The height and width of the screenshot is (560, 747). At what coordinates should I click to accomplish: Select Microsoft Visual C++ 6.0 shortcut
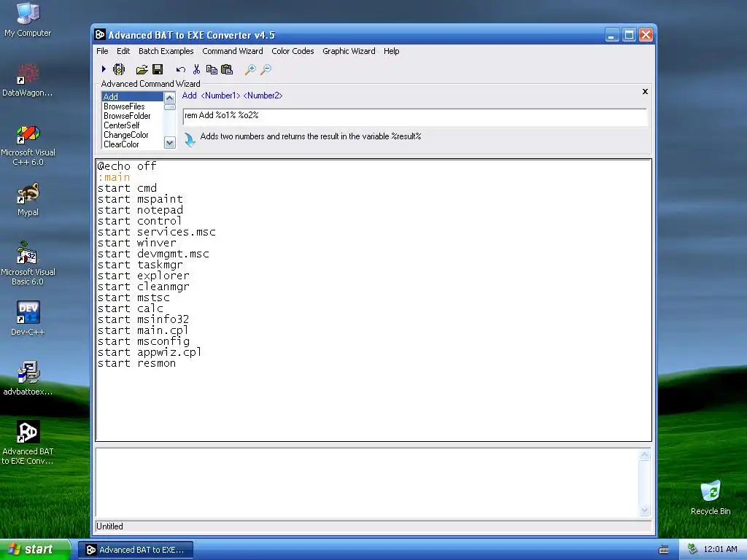click(28, 145)
